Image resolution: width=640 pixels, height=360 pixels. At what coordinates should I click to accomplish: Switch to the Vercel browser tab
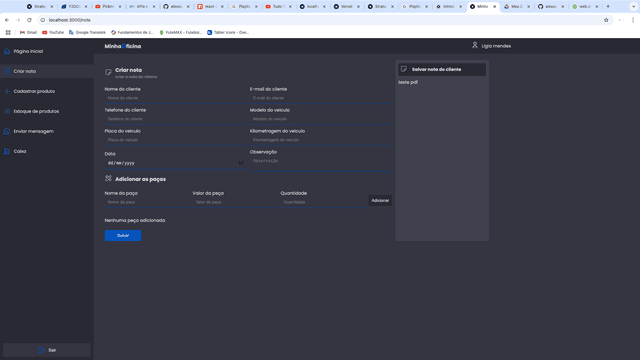tap(347, 7)
